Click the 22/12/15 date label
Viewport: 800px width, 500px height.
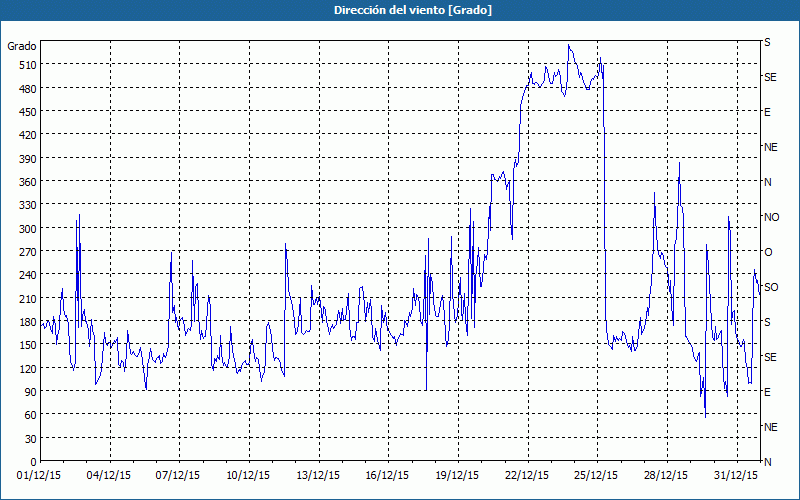(527, 476)
